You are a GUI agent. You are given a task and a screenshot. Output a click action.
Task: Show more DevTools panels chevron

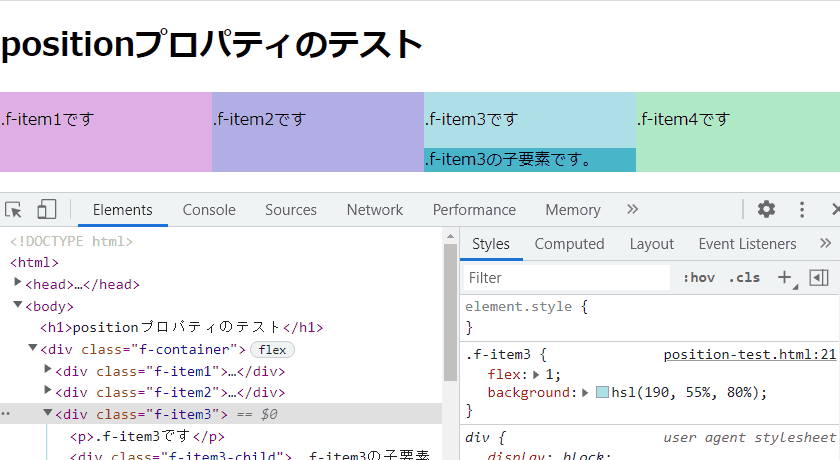(633, 209)
